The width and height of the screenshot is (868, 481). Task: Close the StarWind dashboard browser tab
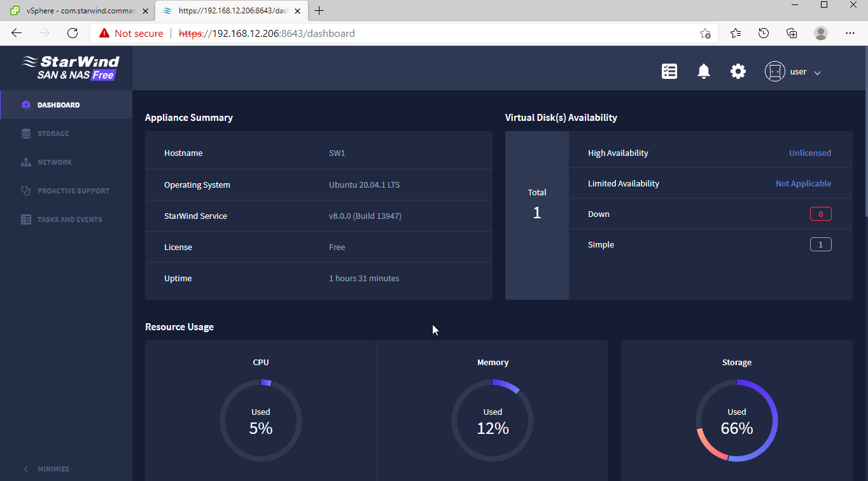pos(297,11)
